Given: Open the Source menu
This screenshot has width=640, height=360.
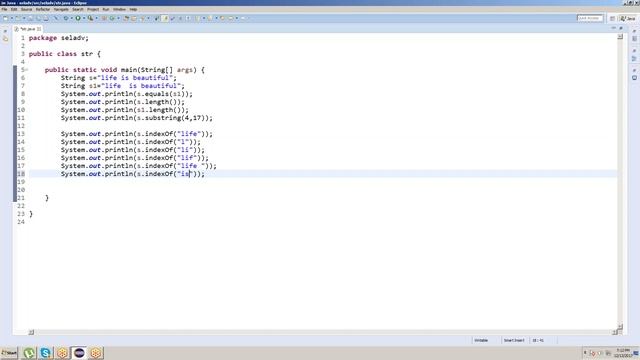Looking at the screenshot, I should (x=26, y=9).
